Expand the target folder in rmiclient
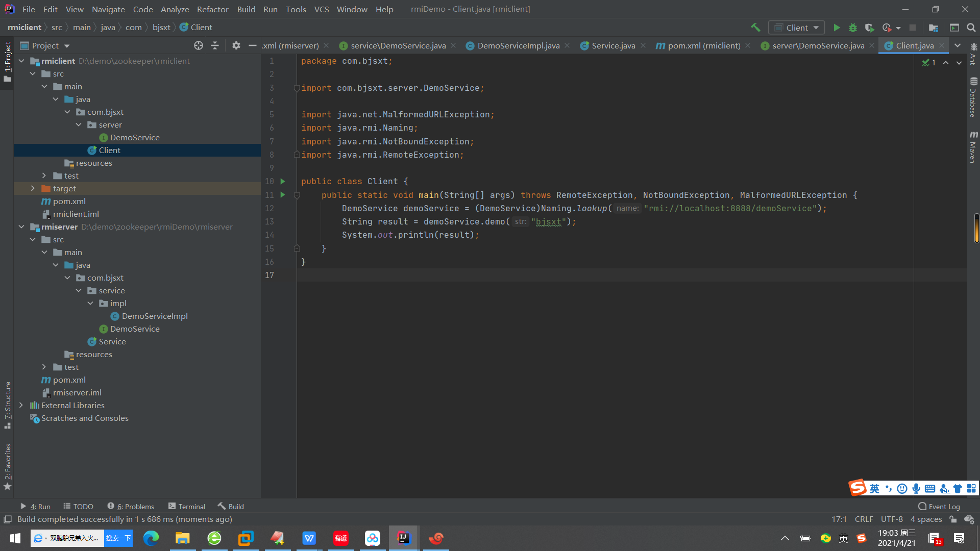 click(x=33, y=188)
